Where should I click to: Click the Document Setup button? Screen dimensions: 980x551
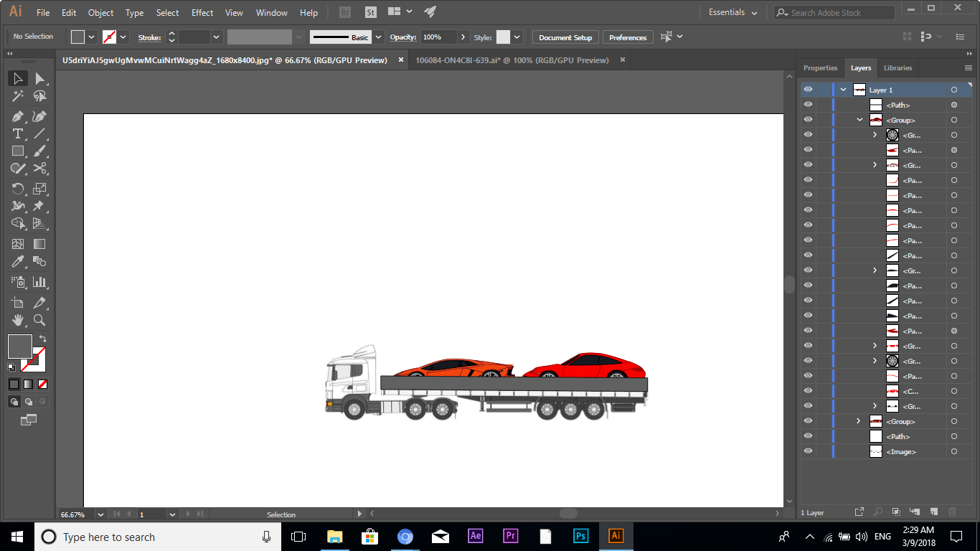(x=565, y=37)
